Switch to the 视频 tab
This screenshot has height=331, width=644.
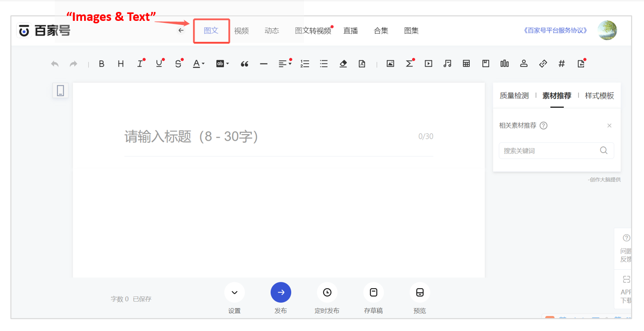point(241,31)
